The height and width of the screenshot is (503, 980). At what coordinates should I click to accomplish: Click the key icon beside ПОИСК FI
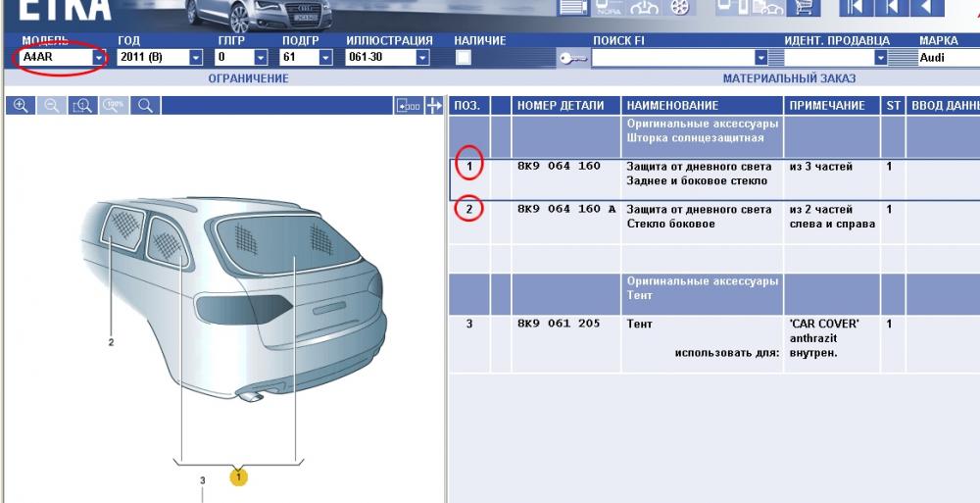(x=572, y=58)
